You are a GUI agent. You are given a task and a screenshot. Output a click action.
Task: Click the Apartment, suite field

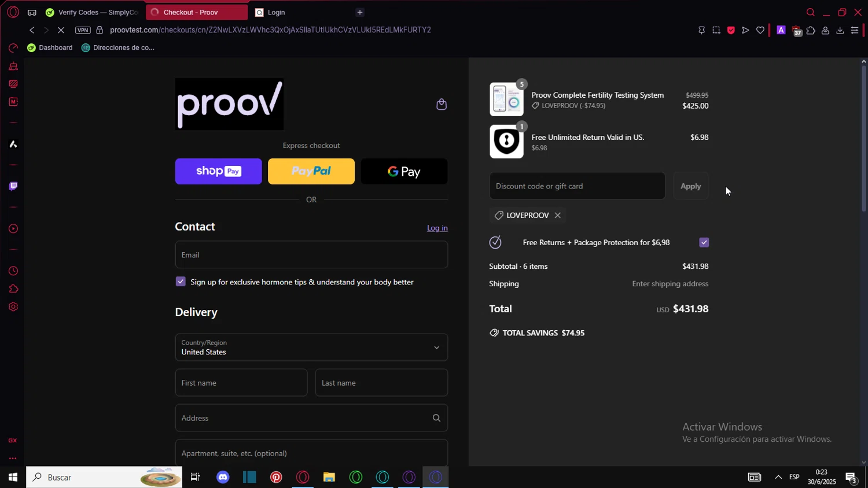pyautogui.click(x=311, y=453)
